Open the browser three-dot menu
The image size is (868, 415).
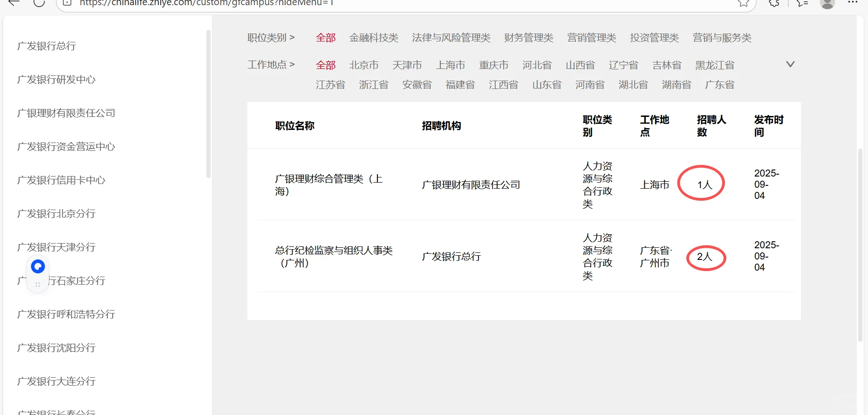click(853, 2)
